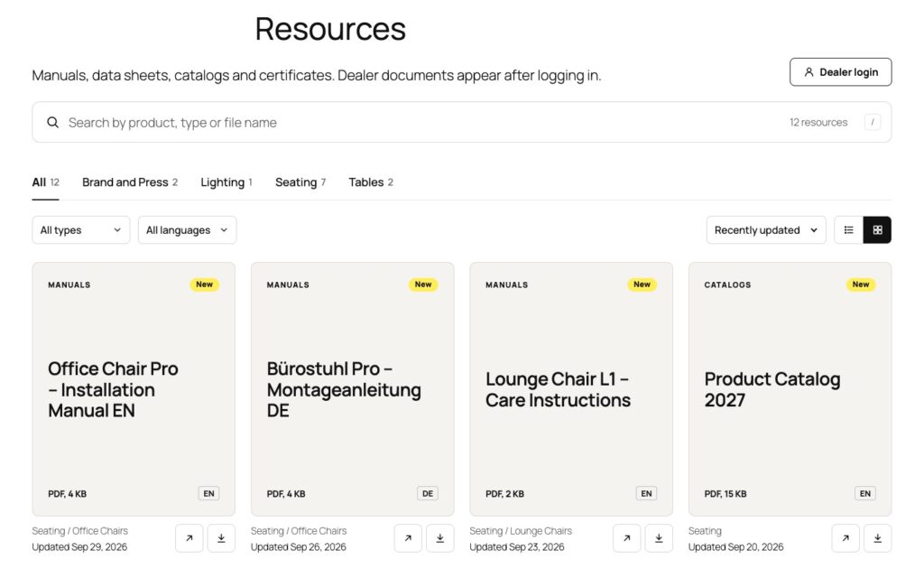Open Bürostuhl Pro Montageanleitung DE card
The width and height of the screenshot is (924, 578).
[x=353, y=389]
